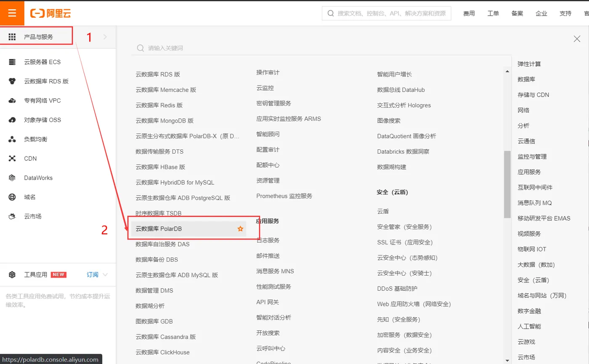Close the products panel with X
Screen dimensions: 589x364
[577, 39]
